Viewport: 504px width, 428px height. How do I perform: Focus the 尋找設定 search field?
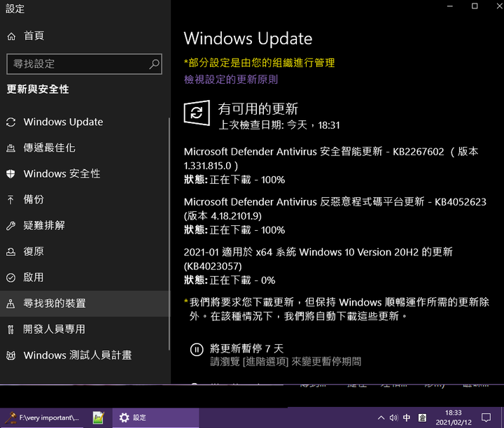84,64
